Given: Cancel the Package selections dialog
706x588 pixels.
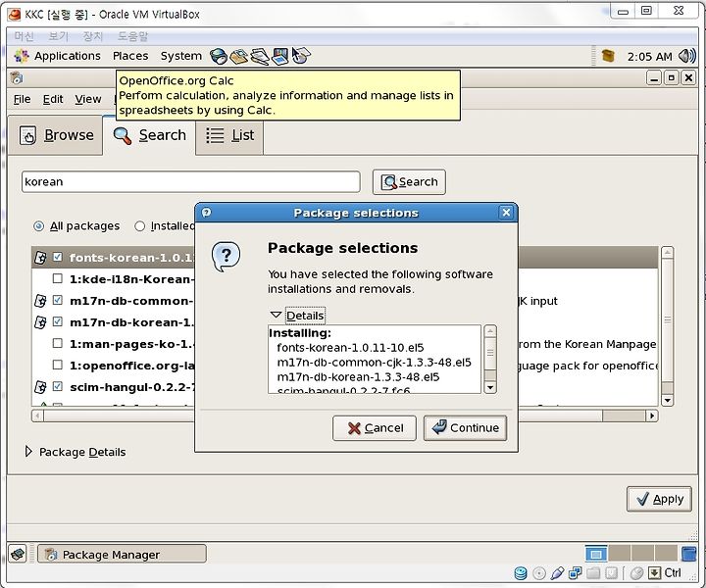Looking at the screenshot, I should click(x=375, y=428).
